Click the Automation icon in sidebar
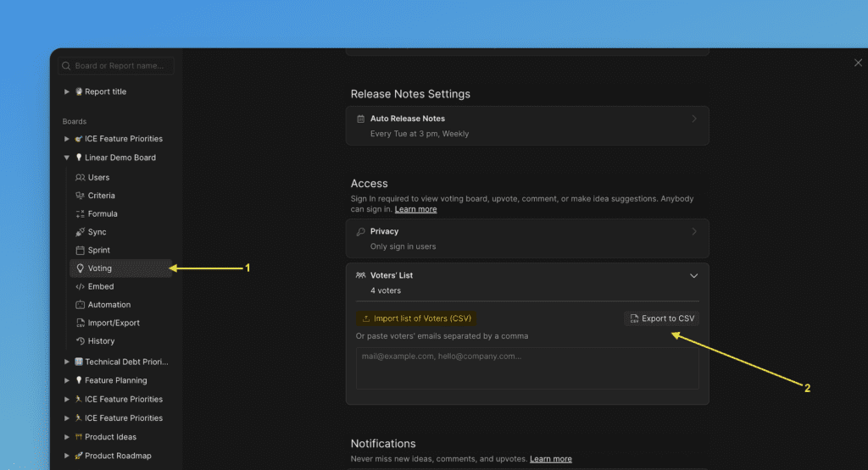Screen dimensions: 868x470 pyautogui.click(x=81, y=305)
